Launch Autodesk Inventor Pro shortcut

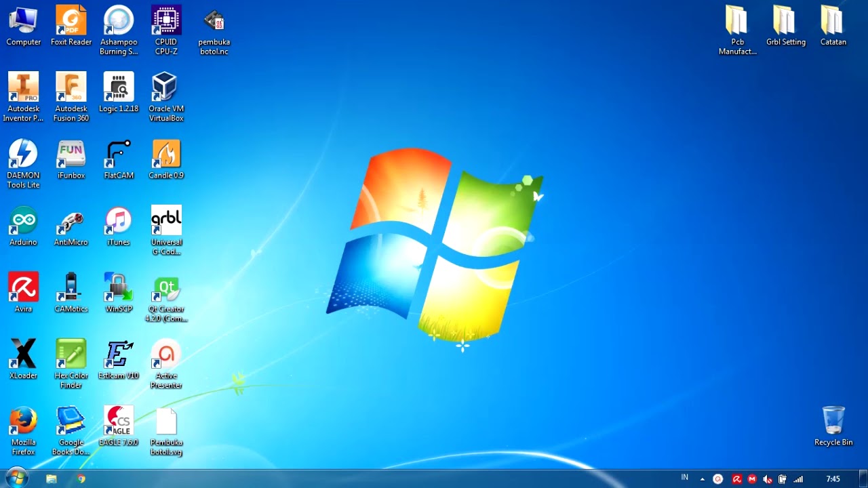23,97
